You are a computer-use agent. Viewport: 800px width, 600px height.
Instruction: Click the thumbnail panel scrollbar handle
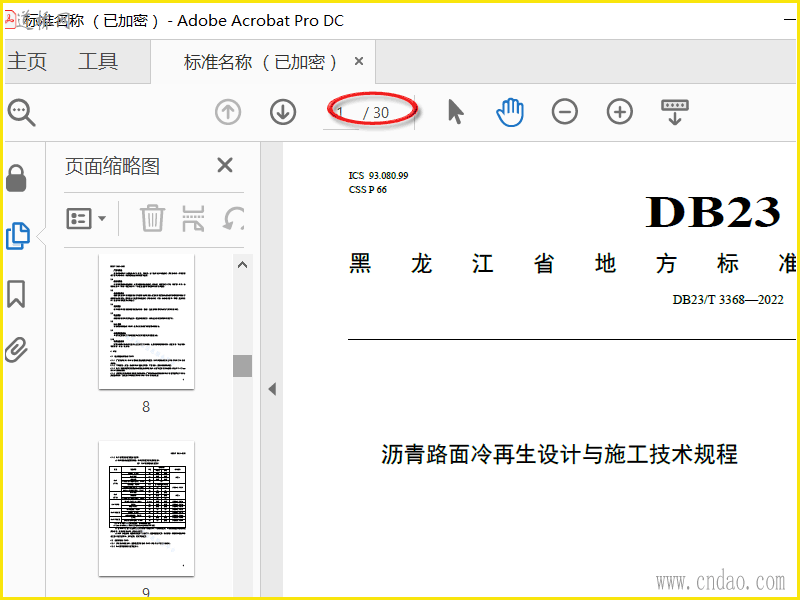click(243, 366)
